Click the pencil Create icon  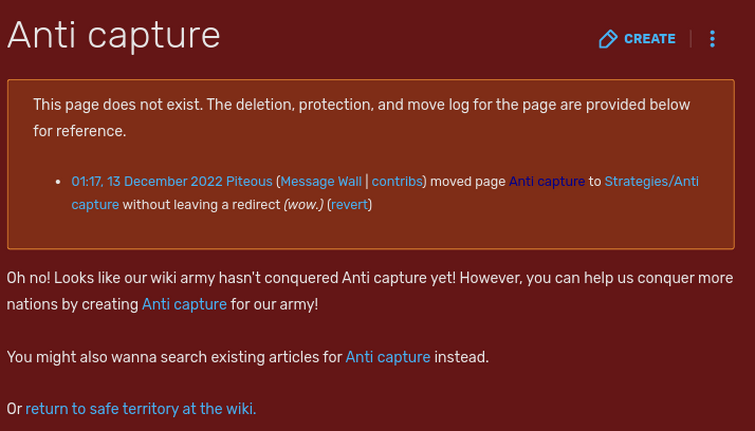click(x=608, y=39)
